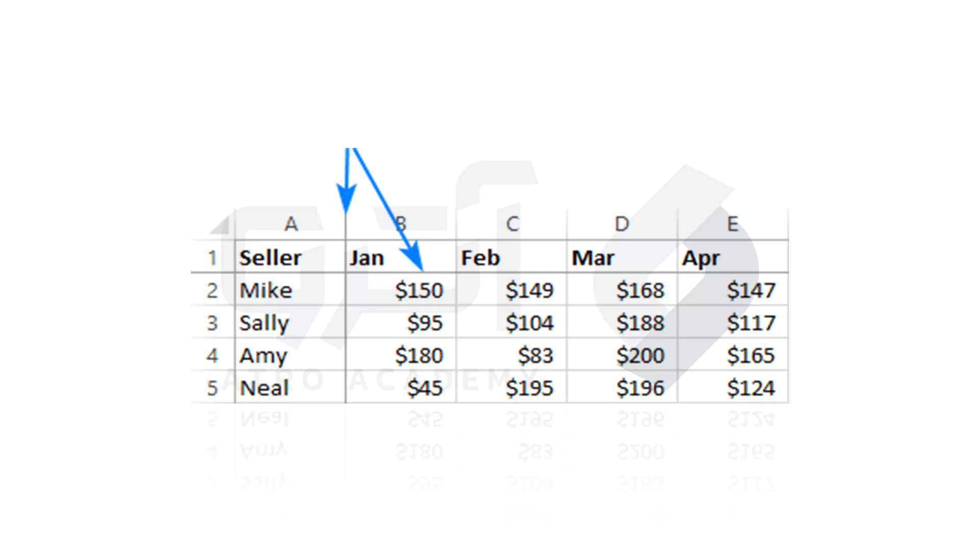Click the $124 cell
This screenshot has width=980, height=551.
pyautogui.click(x=733, y=388)
